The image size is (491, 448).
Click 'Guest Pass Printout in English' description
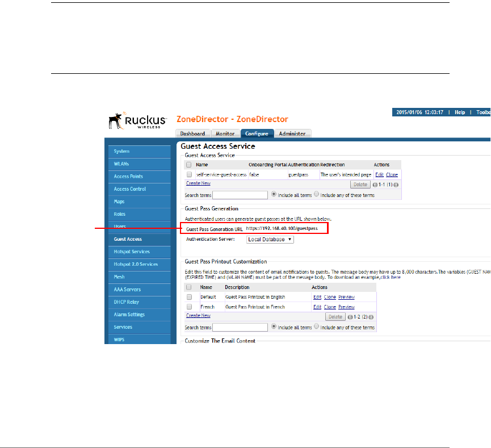pos(255,297)
